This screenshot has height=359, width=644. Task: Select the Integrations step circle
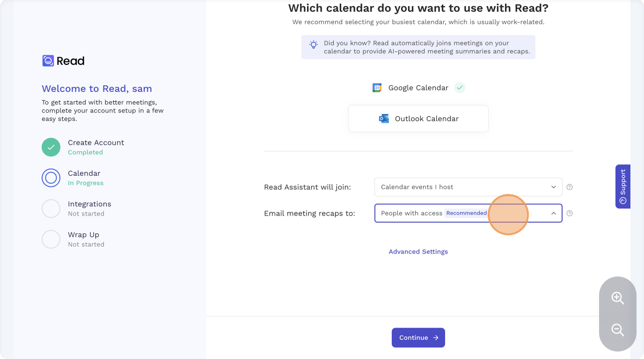(51, 209)
